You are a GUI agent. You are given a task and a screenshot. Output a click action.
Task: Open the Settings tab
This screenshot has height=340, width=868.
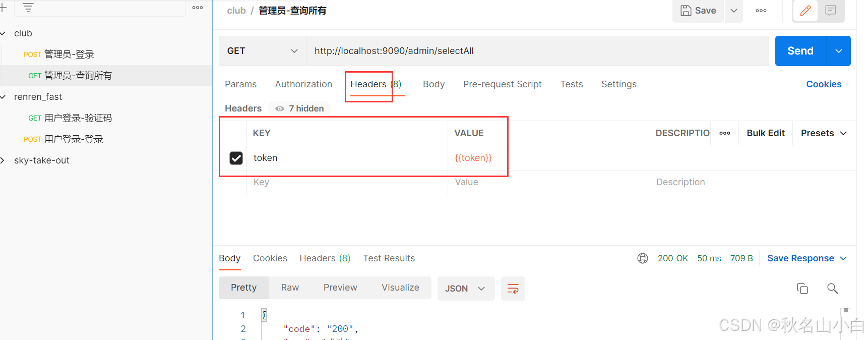[x=618, y=84]
